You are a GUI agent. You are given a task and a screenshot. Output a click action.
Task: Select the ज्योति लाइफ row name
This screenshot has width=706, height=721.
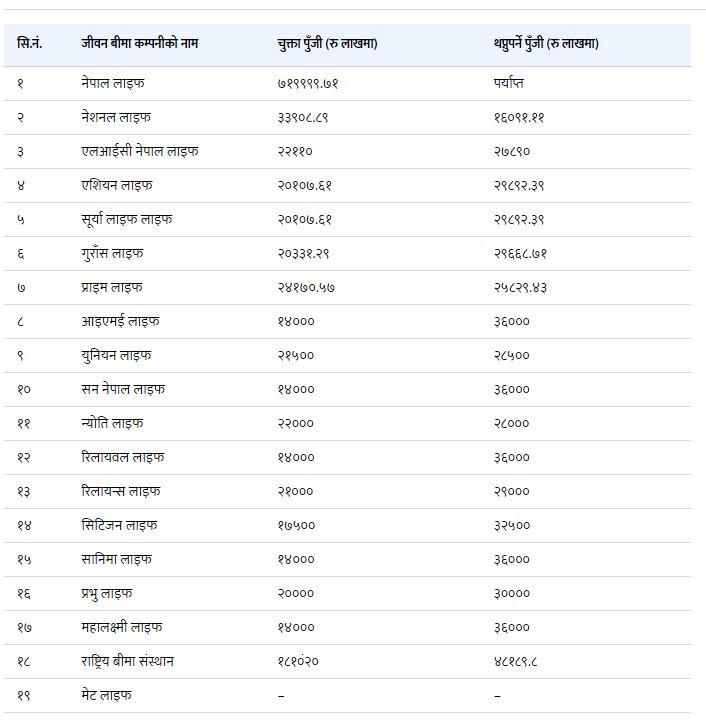click(112, 423)
